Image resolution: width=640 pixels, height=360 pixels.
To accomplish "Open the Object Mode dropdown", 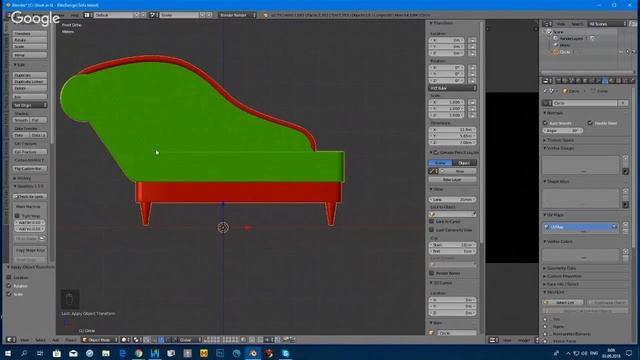I will click(99, 340).
